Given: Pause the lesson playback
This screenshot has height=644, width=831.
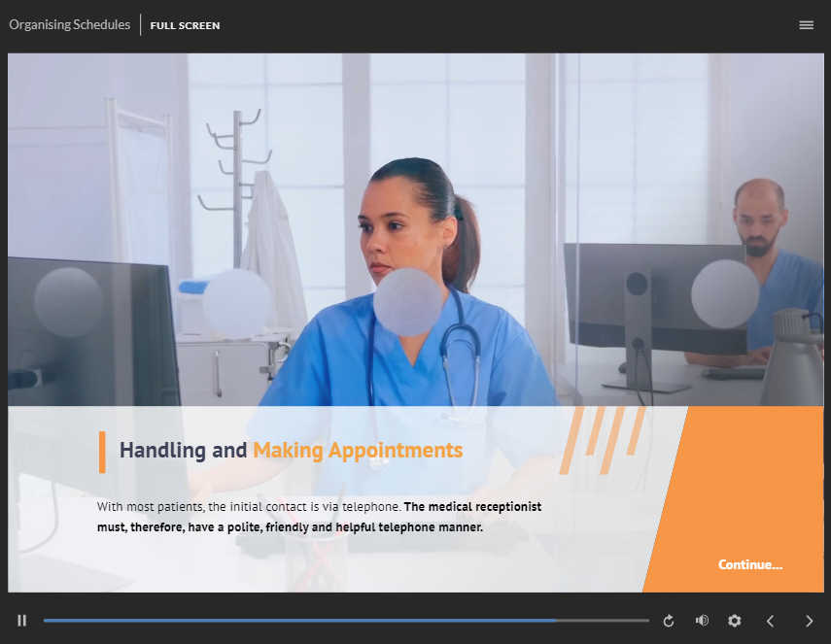Looking at the screenshot, I should coord(21,620).
